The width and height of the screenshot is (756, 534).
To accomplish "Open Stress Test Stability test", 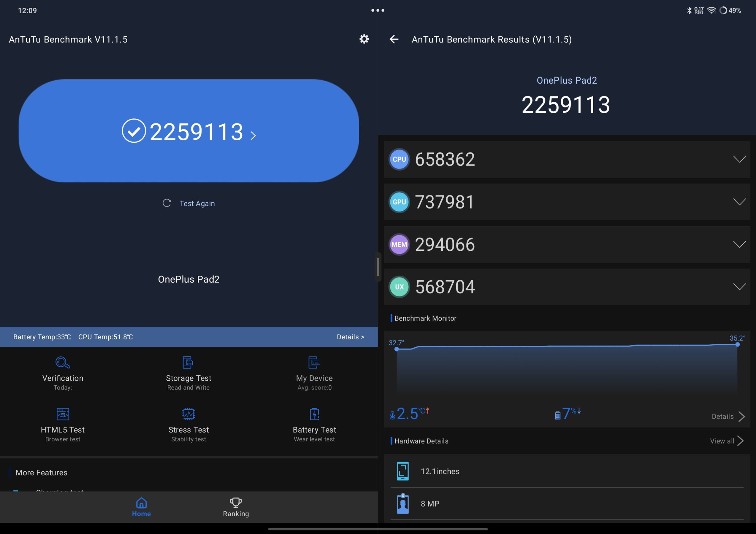I will click(x=188, y=425).
